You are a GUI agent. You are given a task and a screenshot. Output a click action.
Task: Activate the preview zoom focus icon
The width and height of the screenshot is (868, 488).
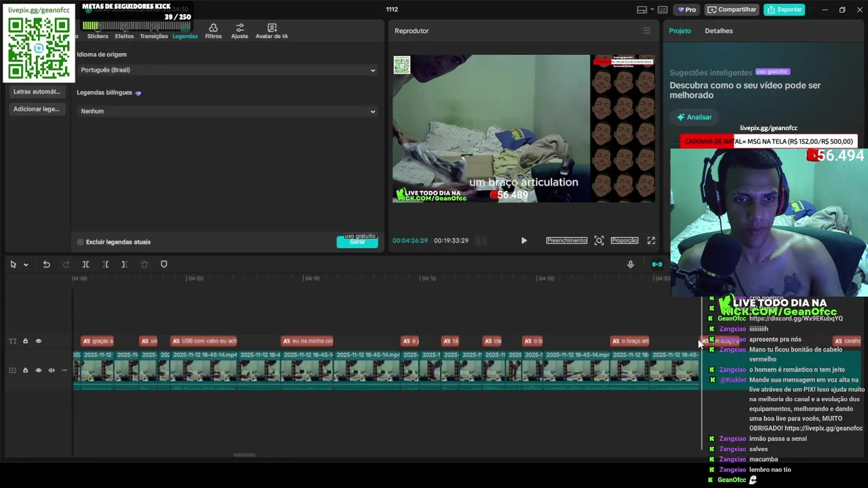599,241
